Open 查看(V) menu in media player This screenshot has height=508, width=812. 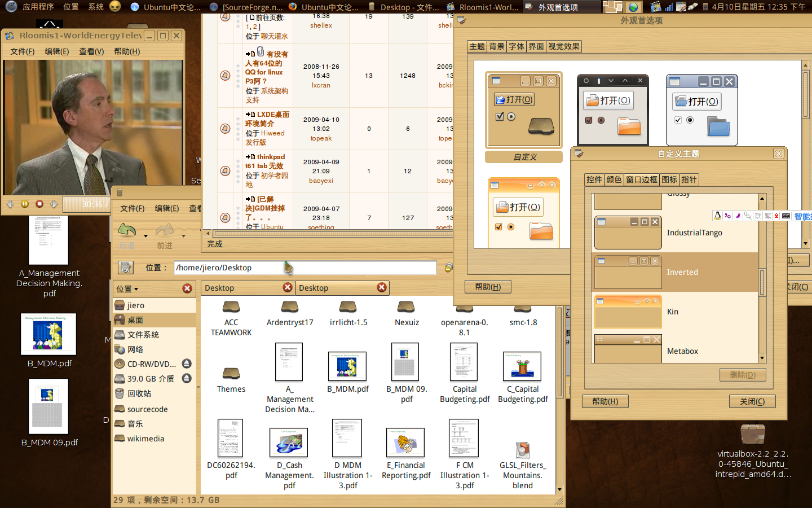pos(91,51)
